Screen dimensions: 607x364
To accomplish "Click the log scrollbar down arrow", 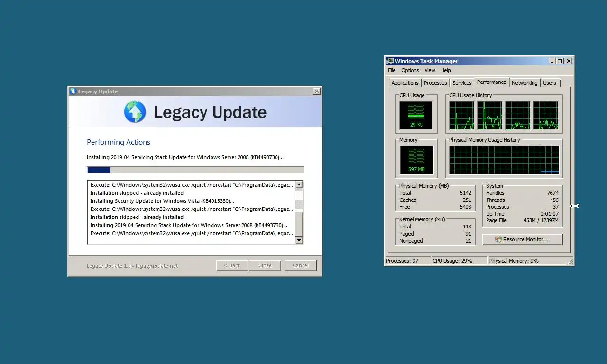I will click(x=299, y=240).
